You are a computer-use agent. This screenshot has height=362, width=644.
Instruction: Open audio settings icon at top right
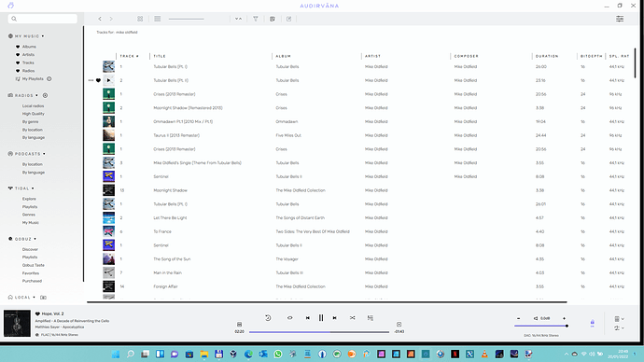click(620, 19)
